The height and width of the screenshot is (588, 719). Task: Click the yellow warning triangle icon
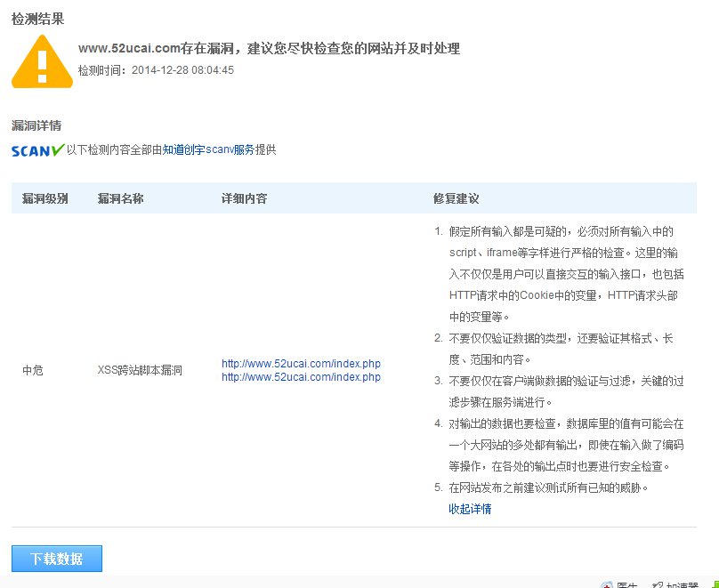(42, 61)
